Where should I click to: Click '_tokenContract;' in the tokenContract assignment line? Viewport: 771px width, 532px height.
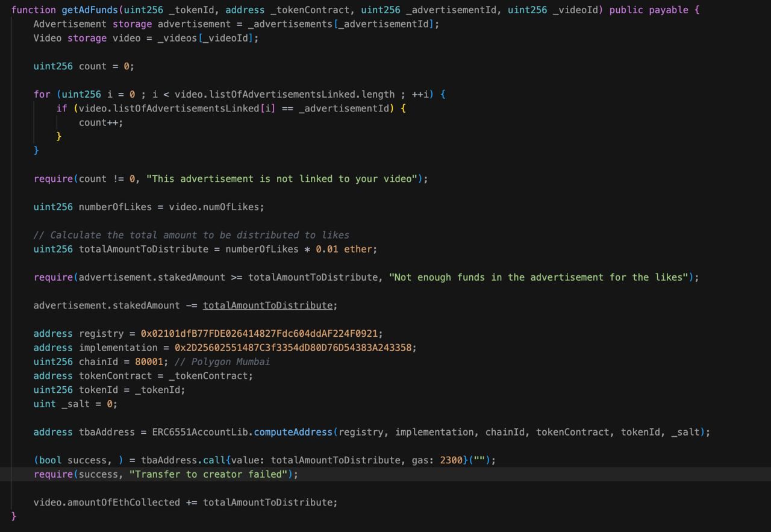coord(211,376)
